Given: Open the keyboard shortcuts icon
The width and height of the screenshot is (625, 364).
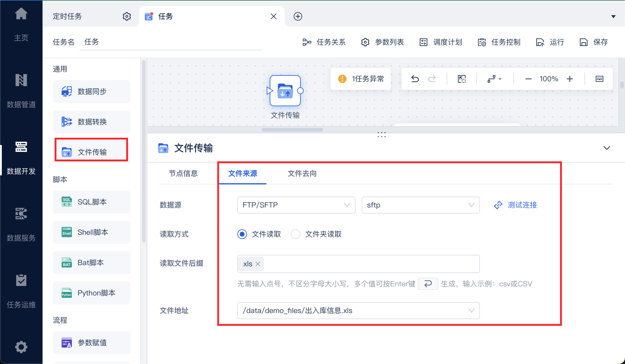Looking at the screenshot, I should click(599, 79).
